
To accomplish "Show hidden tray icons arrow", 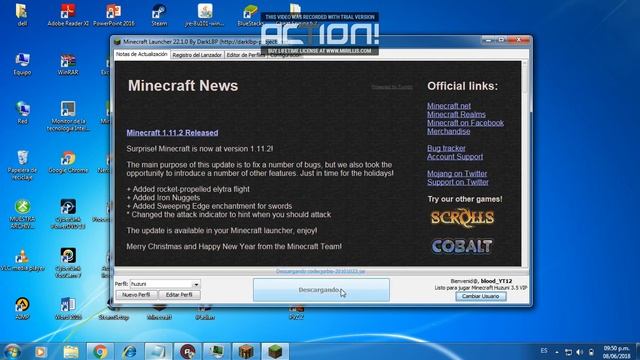I will pos(557,352).
